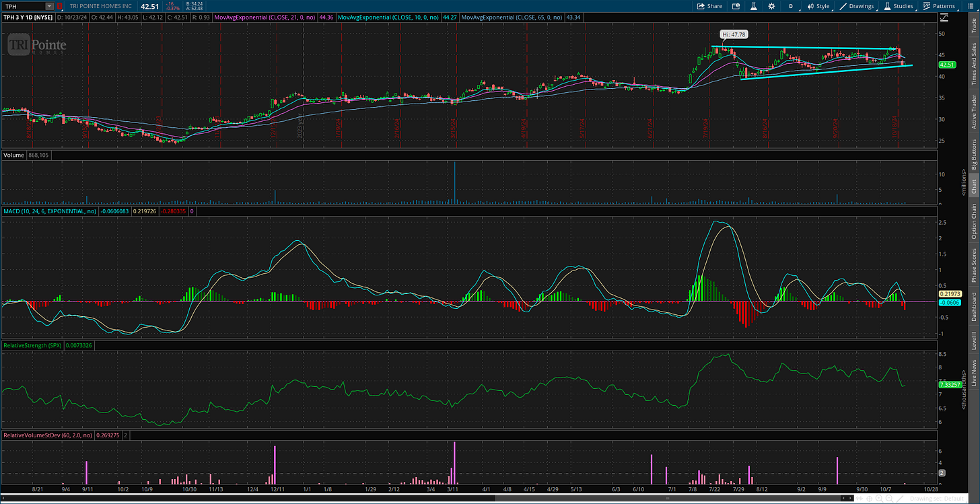This screenshot has width=980, height=504.
Task: Click scrollbar right arrow
Action: pyautogui.click(x=850, y=498)
